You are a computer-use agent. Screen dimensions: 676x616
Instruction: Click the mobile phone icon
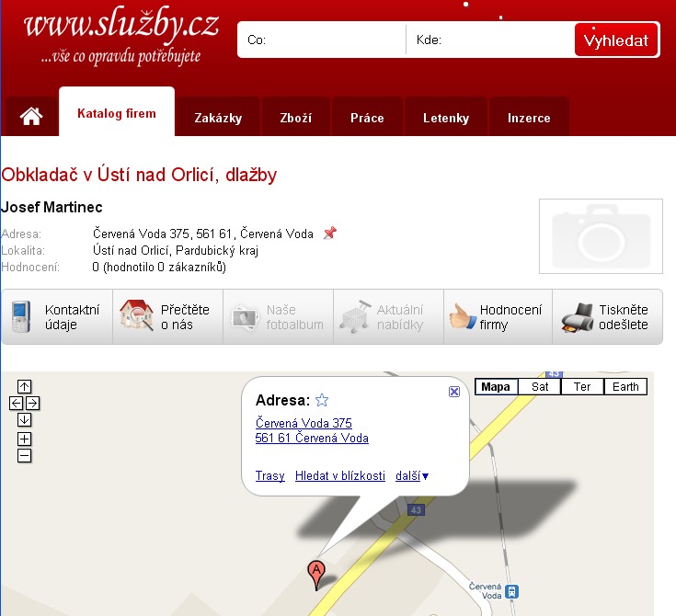pyautogui.click(x=21, y=317)
